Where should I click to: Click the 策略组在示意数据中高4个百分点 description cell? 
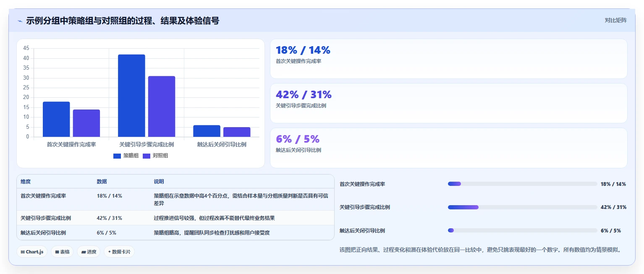point(241,199)
